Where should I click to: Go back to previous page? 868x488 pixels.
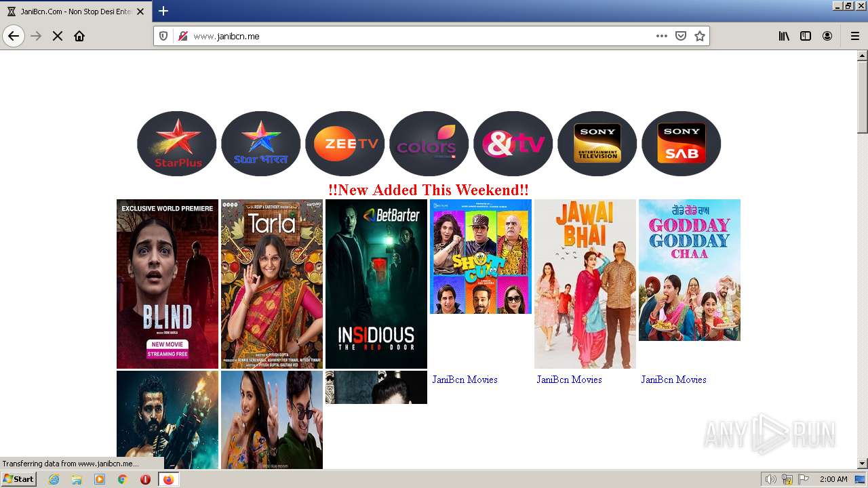point(14,36)
